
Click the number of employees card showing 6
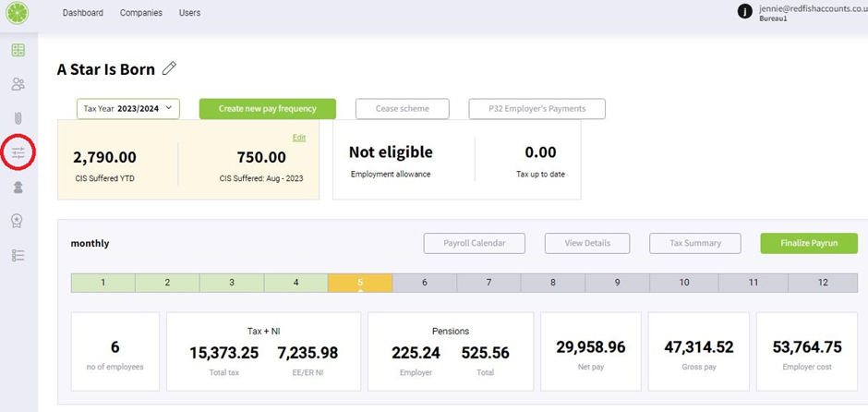click(x=115, y=352)
